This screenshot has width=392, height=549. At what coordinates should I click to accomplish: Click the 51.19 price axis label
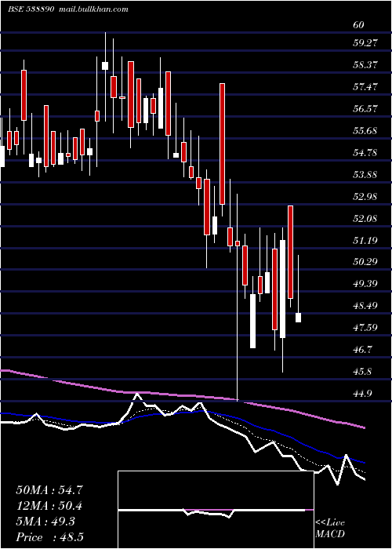365,241
